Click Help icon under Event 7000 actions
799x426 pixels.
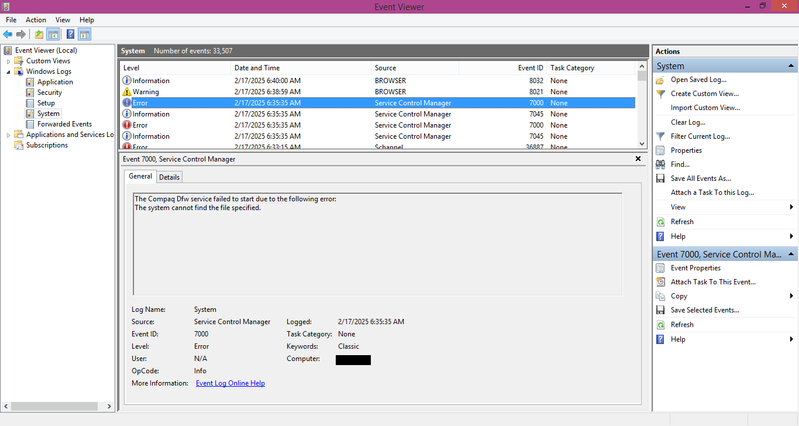point(660,339)
